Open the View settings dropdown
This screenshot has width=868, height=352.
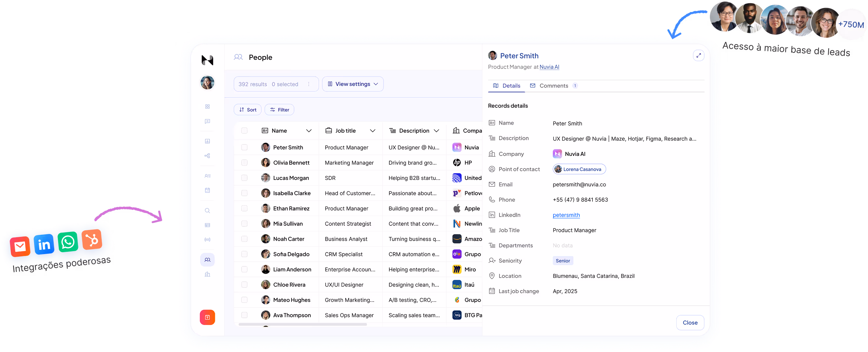coord(353,84)
